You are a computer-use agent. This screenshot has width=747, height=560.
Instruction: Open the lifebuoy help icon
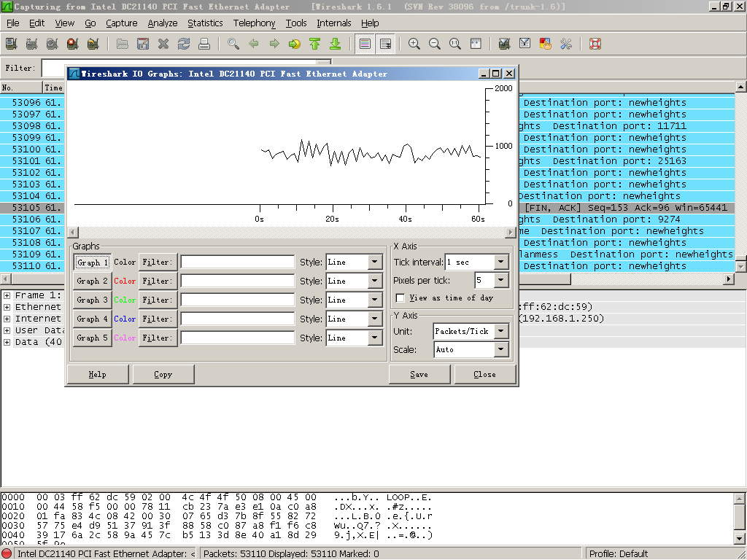pyautogui.click(x=595, y=44)
